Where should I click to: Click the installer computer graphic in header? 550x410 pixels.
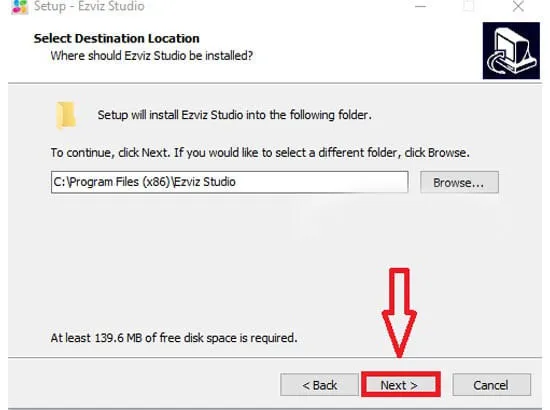coord(511,51)
